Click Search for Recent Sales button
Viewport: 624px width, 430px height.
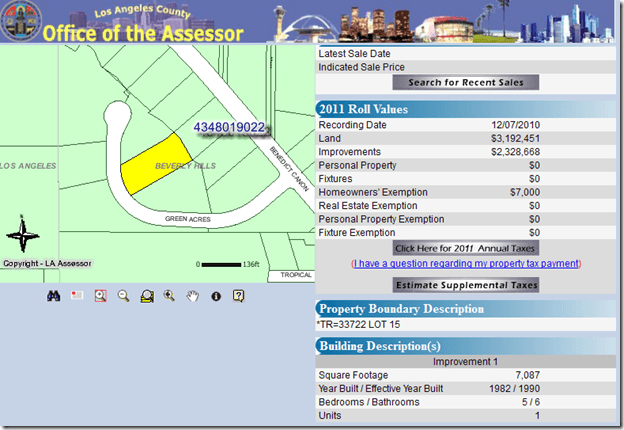tap(465, 82)
